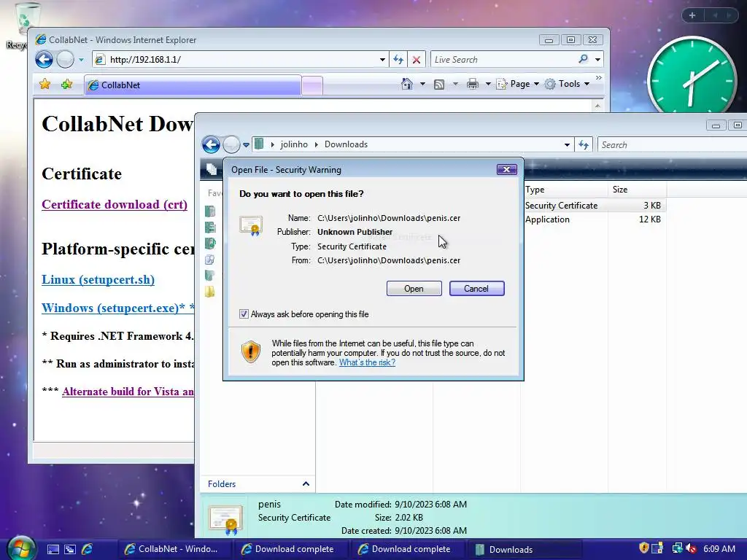Click the Favorites Center star icon
This screenshot has width=747, height=560.
(44, 85)
